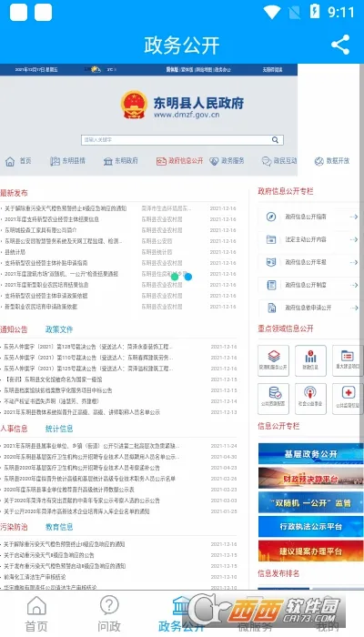Open 东明县情 in website navigation
The height and width of the screenshot is (637, 364).
click(x=67, y=161)
